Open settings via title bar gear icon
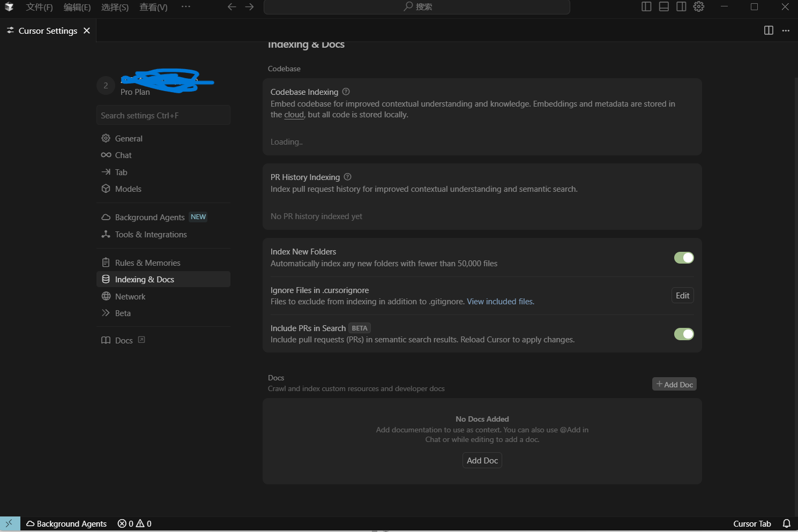This screenshot has height=532, width=798. [x=699, y=6]
